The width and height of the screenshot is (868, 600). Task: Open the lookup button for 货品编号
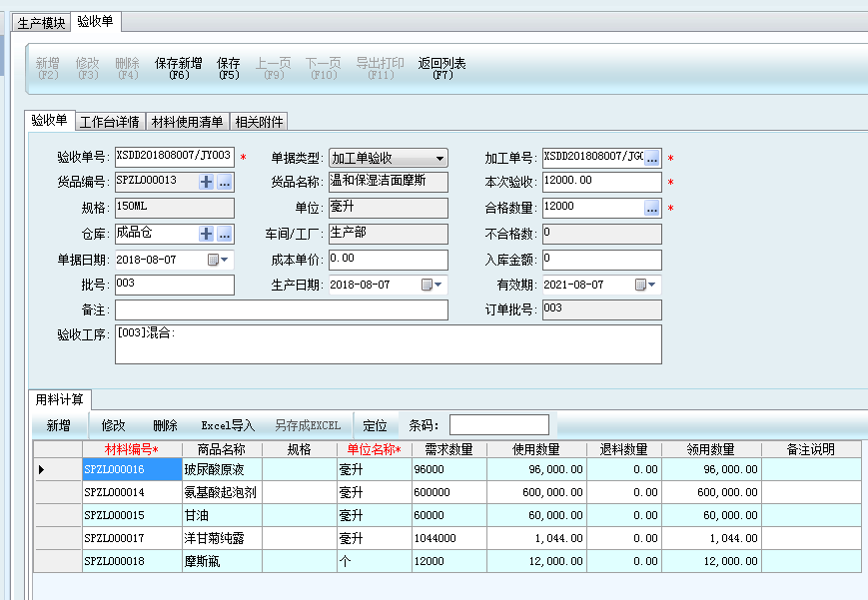point(224,182)
